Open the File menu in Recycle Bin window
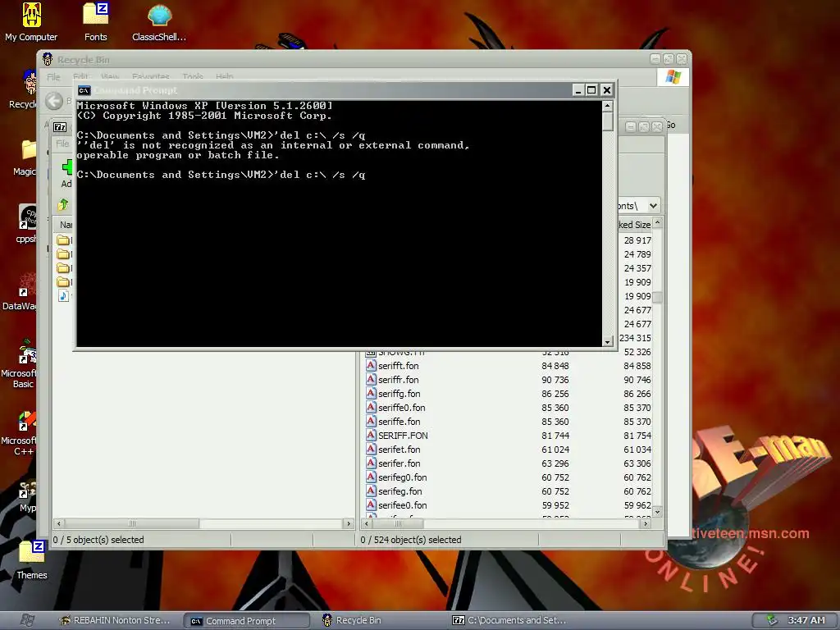Viewport: 840px width, 630px height. coord(53,76)
